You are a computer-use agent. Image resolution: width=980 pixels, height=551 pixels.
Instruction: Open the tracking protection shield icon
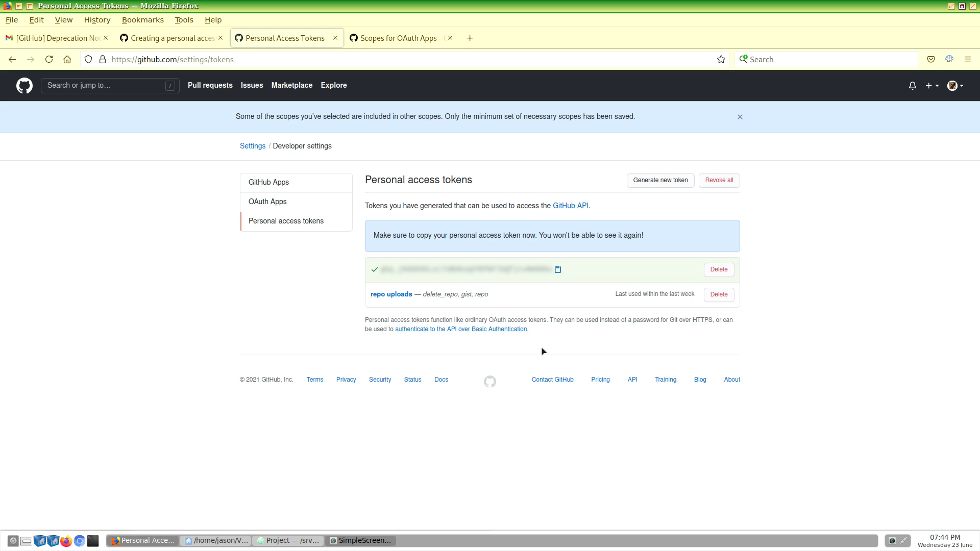coord(88,60)
